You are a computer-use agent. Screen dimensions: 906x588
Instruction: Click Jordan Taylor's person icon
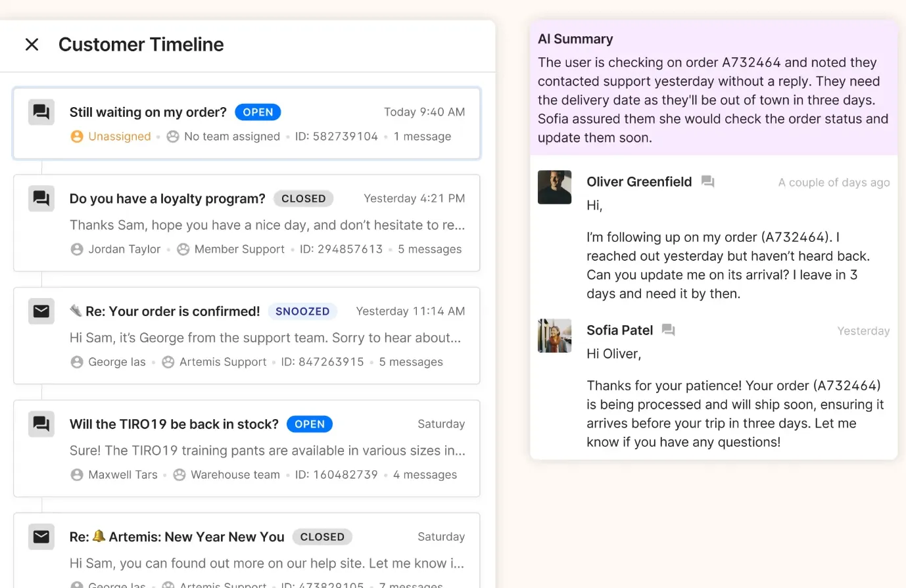tap(77, 250)
